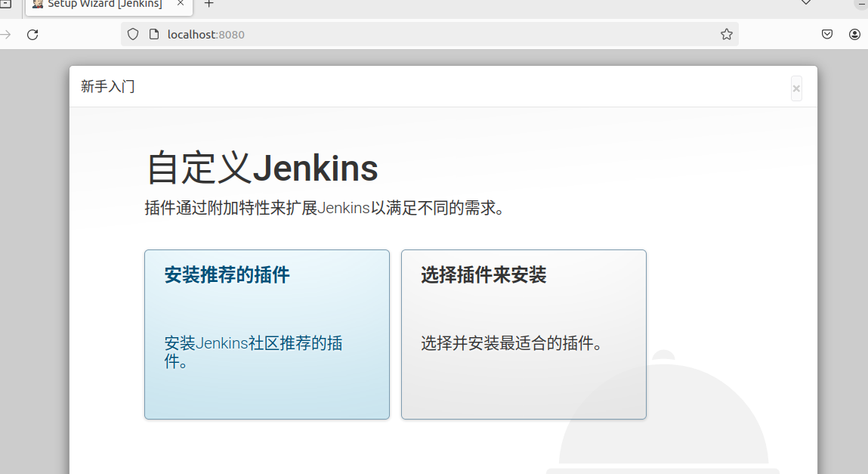Bookmark this page with the star

pyautogui.click(x=727, y=34)
